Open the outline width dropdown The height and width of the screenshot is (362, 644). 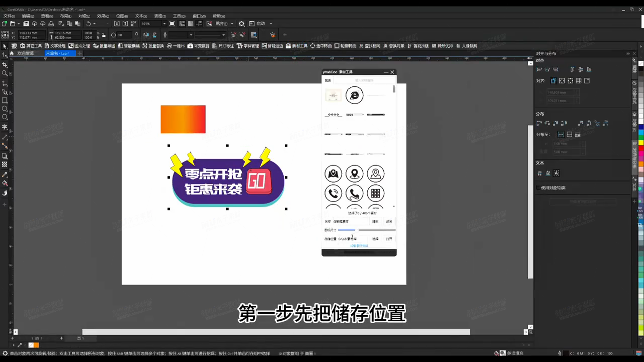pos(191,35)
